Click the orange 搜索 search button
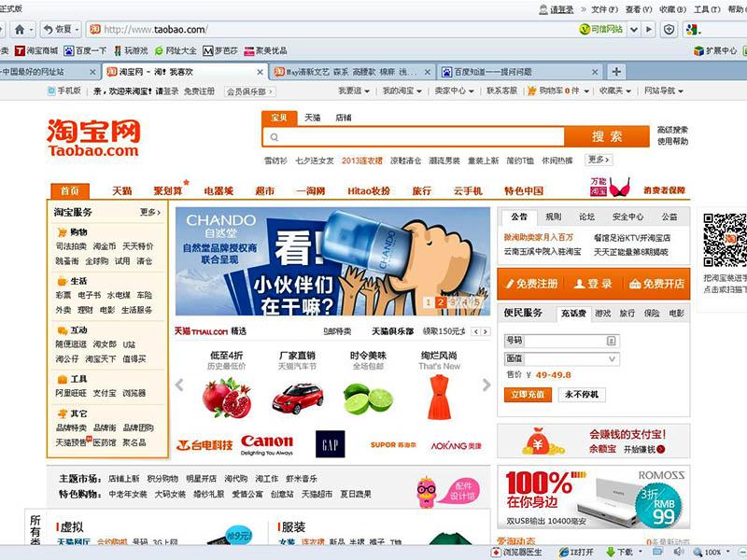This screenshot has height=560, width=747. 608,136
